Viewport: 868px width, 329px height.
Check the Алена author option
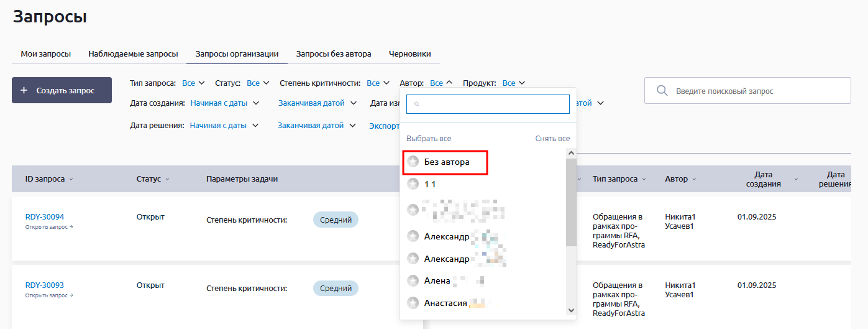413,280
